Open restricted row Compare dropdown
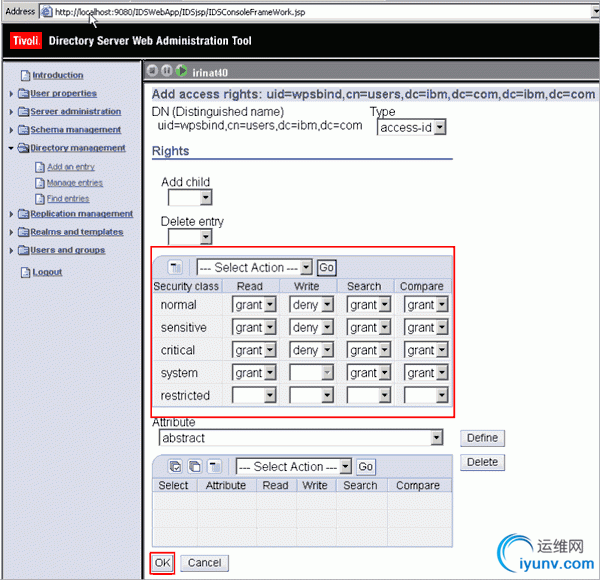Viewport: 600px width, 580px height. pyautogui.click(x=426, y=395)
